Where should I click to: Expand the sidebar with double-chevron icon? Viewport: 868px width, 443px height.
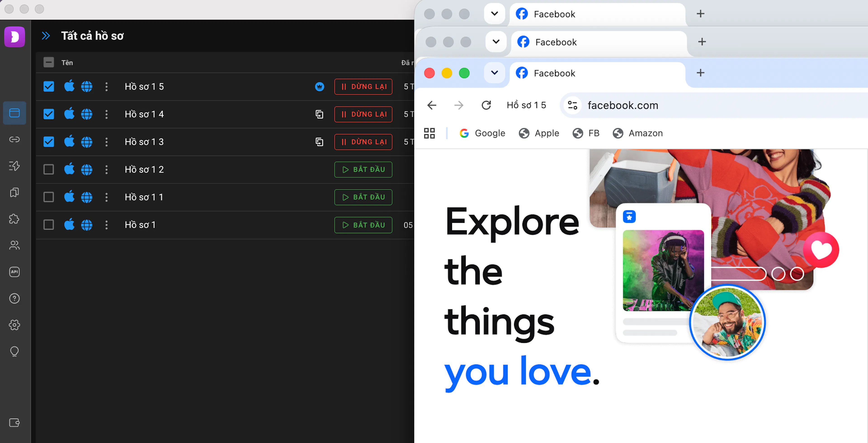coord(46,36)
